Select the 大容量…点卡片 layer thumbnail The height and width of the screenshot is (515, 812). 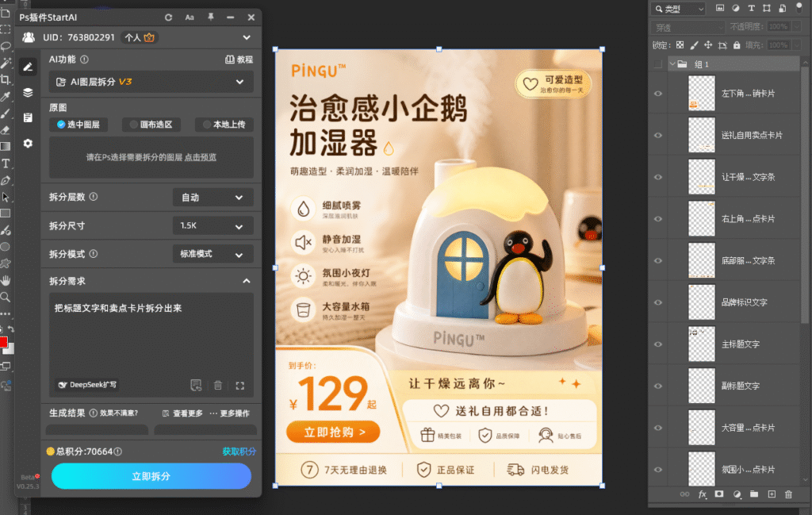702,428
